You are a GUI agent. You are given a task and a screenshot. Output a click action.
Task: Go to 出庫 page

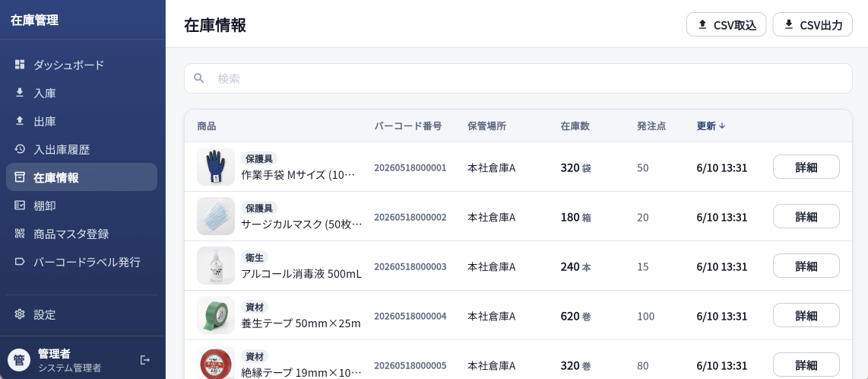click(81, 121)
